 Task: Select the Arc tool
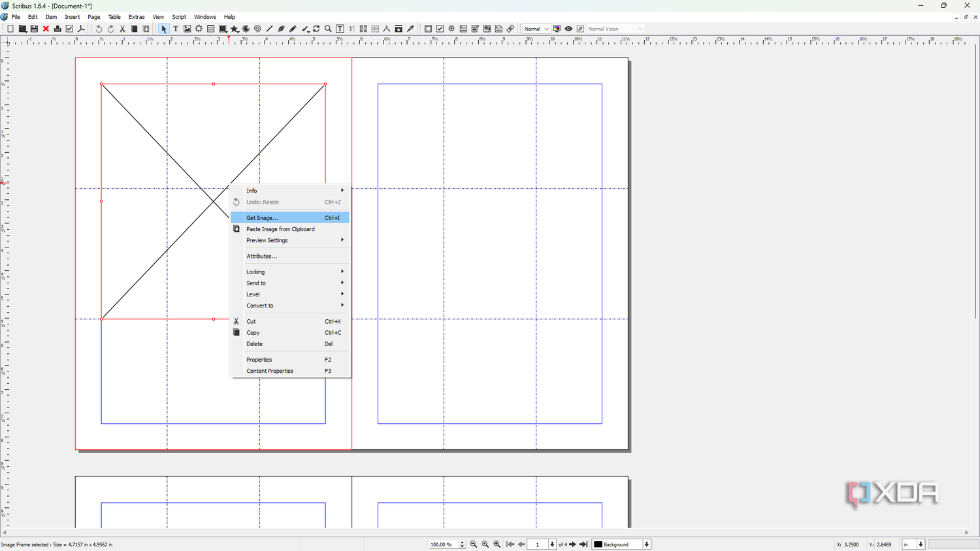click(x=246, y=29)
